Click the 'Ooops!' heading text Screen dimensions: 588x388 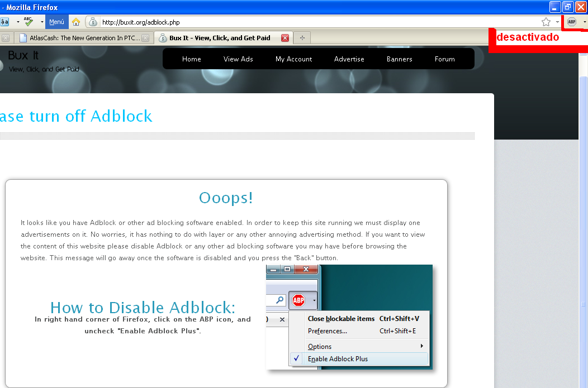click(226, 198)
